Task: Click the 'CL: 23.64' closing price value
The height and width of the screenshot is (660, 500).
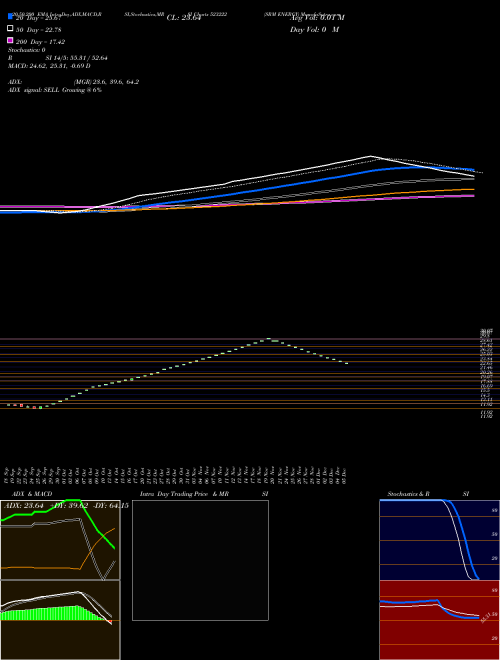Action: coord(184,18)
